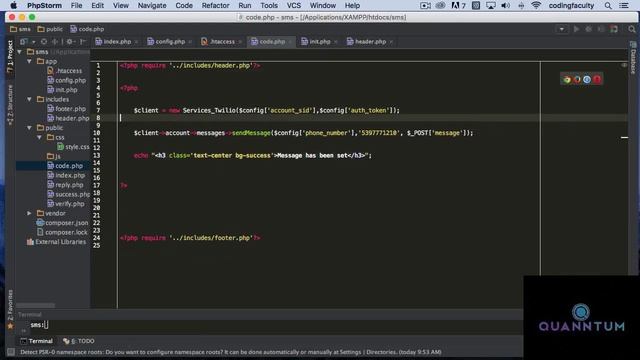Open the project view selector dropdown
The image size is (640, 360).
tap(27, 42)
